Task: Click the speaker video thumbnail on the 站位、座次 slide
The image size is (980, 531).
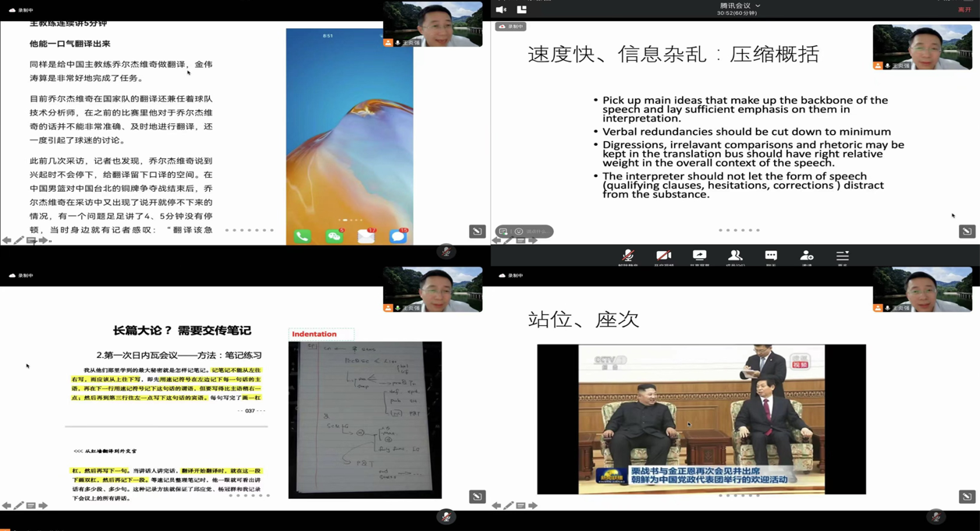Action: point(922,289)
